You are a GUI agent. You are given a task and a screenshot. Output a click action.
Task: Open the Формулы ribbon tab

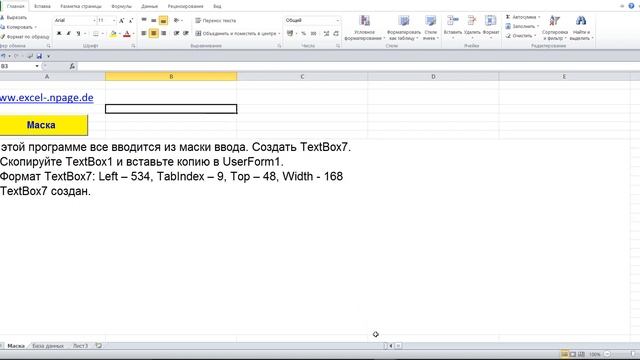pos(122,7)
